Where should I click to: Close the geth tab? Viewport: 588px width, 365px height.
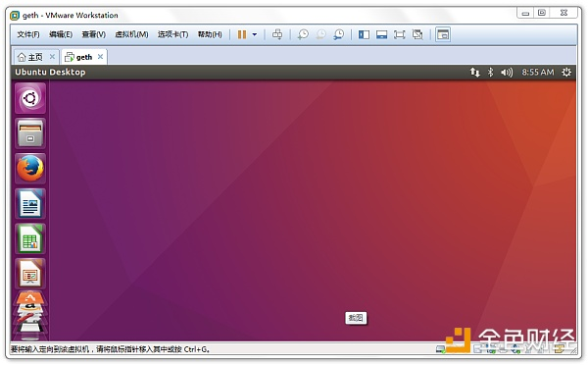coord(100,57)
